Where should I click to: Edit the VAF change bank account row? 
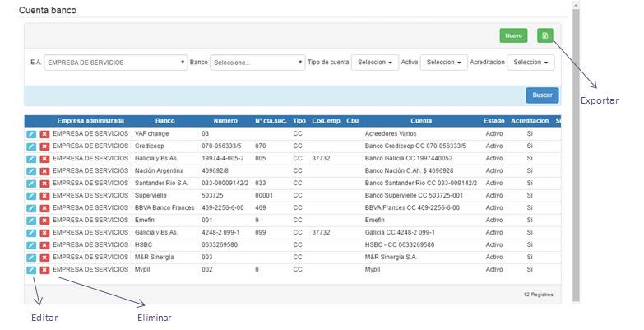click(30, 133)
